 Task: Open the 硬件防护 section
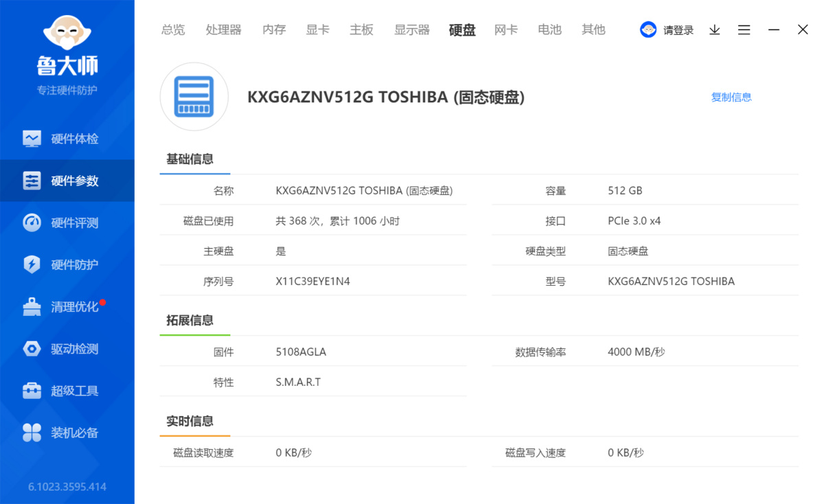tap(67, 264)
